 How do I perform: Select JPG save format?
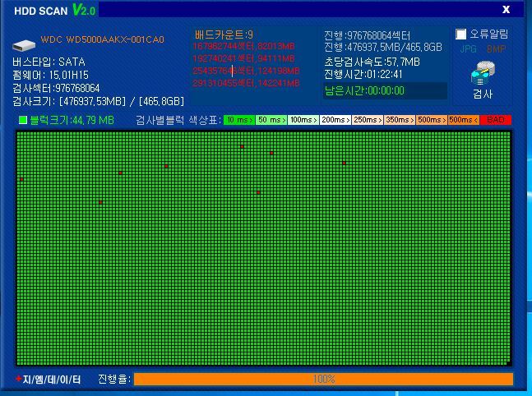(x=468, y=49)
